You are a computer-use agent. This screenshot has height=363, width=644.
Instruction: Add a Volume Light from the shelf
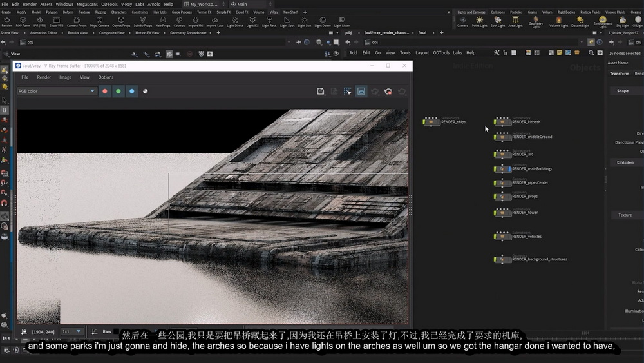[x=558, y=22]
